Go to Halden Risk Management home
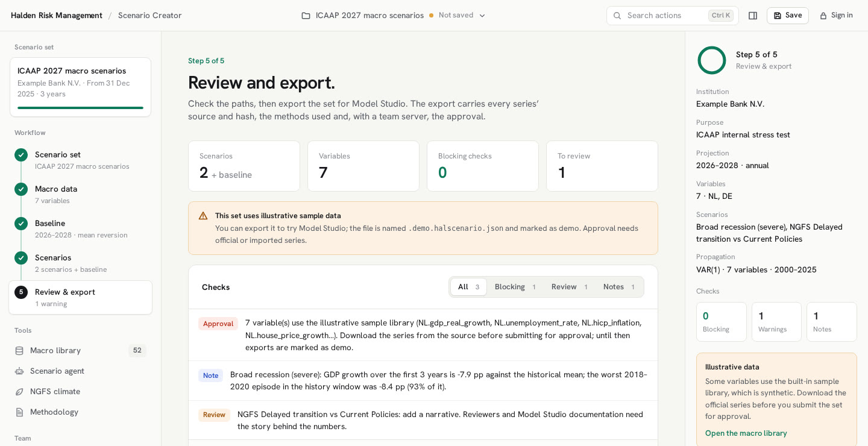868x446 pixels. click(57, 16)
